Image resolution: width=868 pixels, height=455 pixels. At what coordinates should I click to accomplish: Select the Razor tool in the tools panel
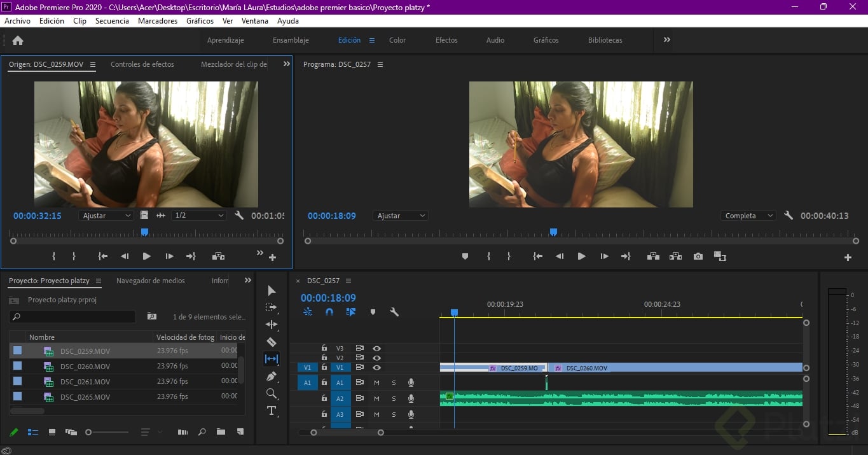point(272,342)
